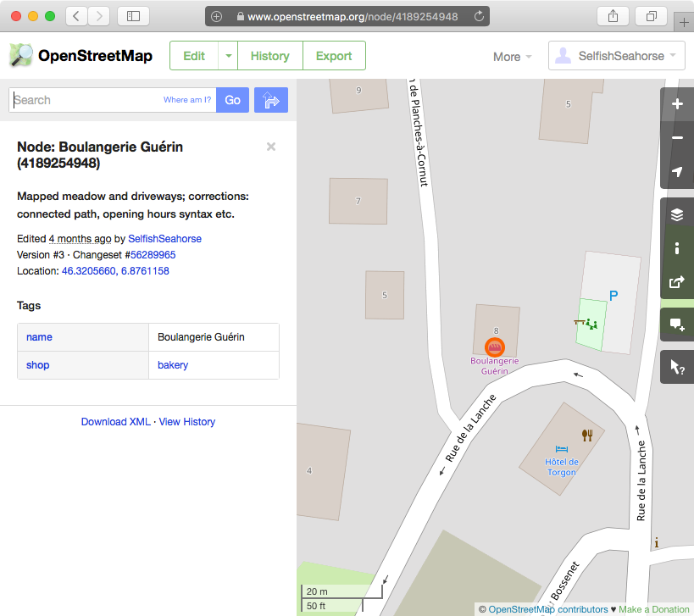The image size is (694, 616).
Task: Click the Where am I? link
Action: pos(187,100)
